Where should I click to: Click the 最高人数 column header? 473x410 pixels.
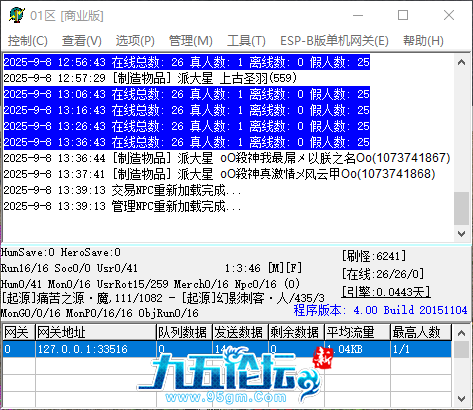(x=421, y=332)
